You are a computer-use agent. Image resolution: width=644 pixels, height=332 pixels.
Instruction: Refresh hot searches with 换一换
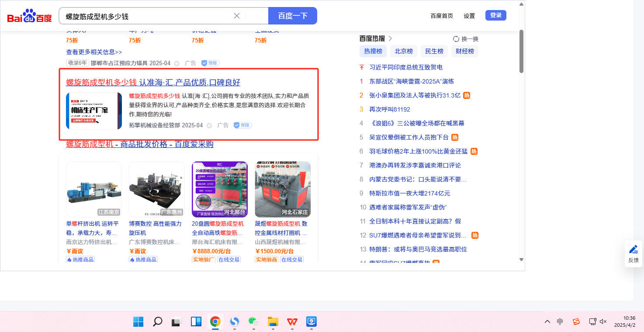[466, 38]
